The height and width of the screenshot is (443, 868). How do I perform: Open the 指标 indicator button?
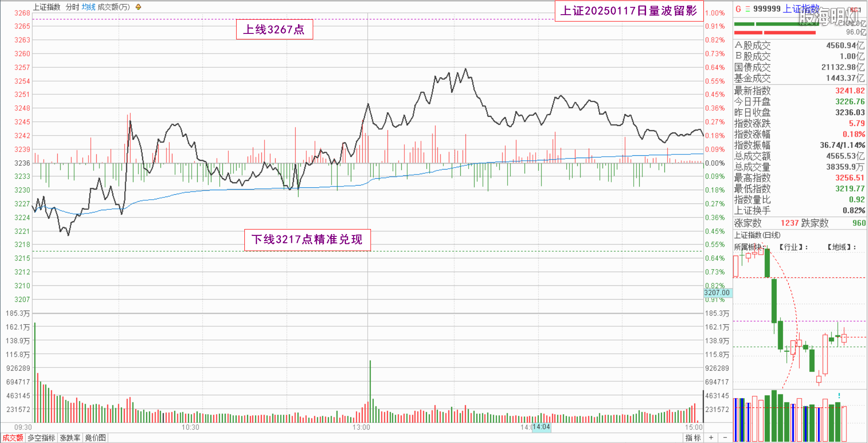pos(693,438)
